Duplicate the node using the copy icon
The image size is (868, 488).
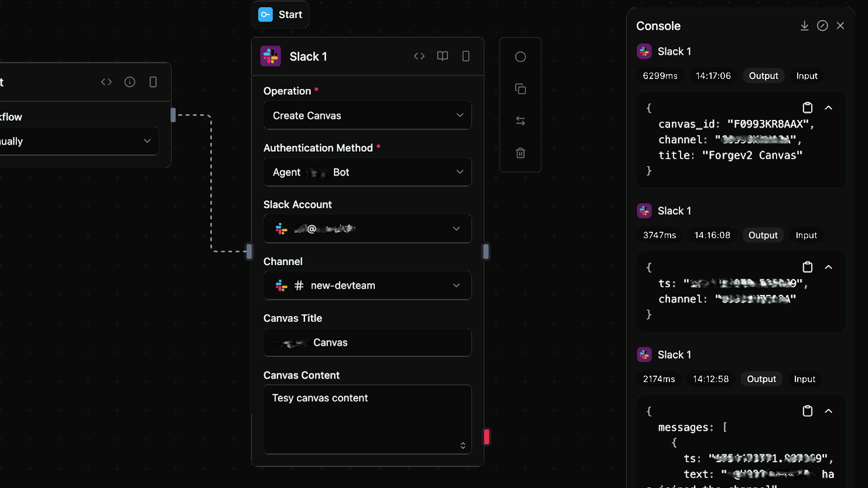tap(520, 88)
